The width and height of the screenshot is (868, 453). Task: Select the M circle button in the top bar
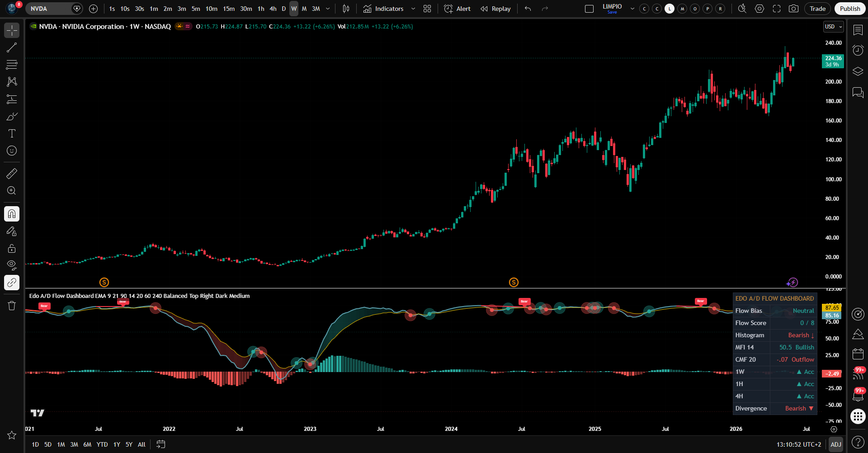pos(682,9)
